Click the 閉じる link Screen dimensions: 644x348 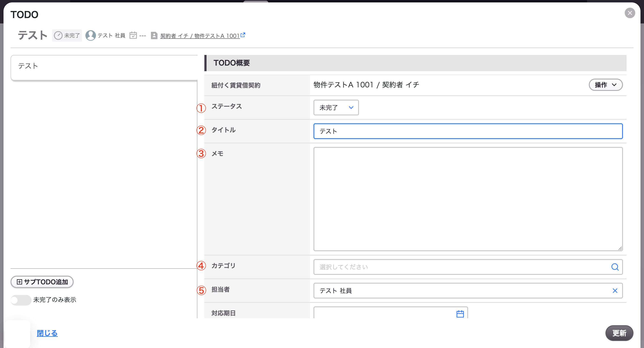coord(47,333)
